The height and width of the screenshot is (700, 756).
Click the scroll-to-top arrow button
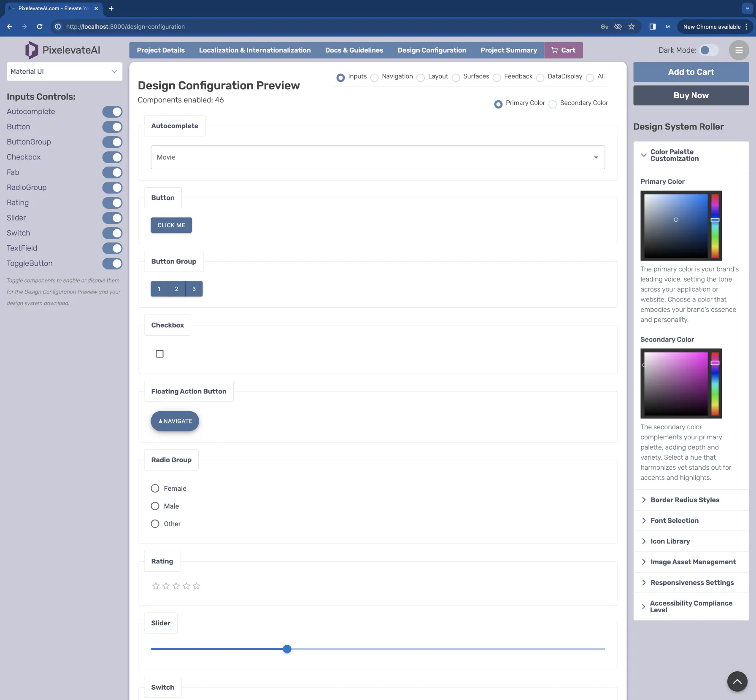(x=737, y=681)
